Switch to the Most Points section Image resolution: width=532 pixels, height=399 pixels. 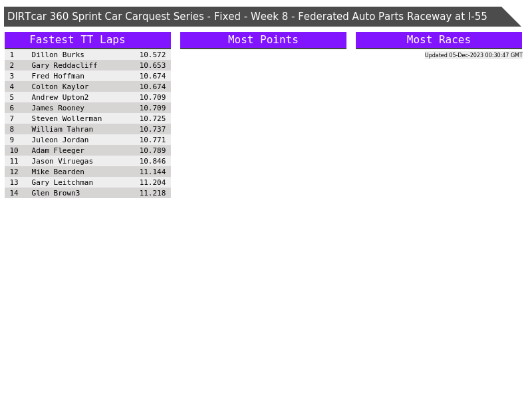tap(263, 40)
